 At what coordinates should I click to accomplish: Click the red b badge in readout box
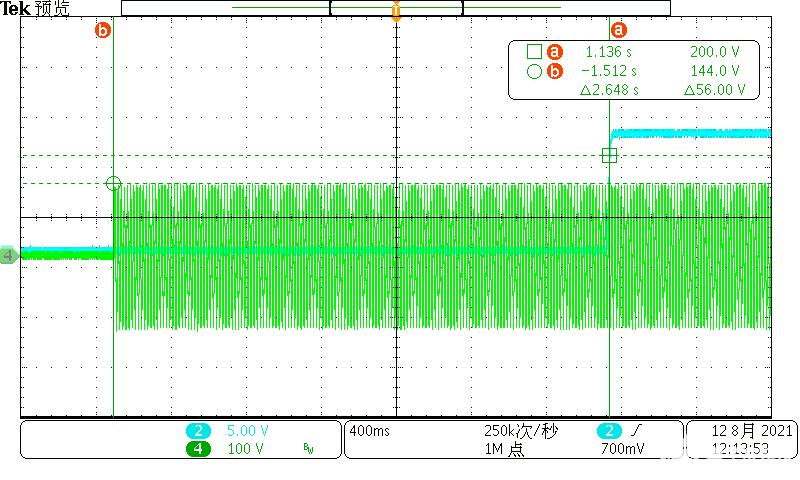555,71
